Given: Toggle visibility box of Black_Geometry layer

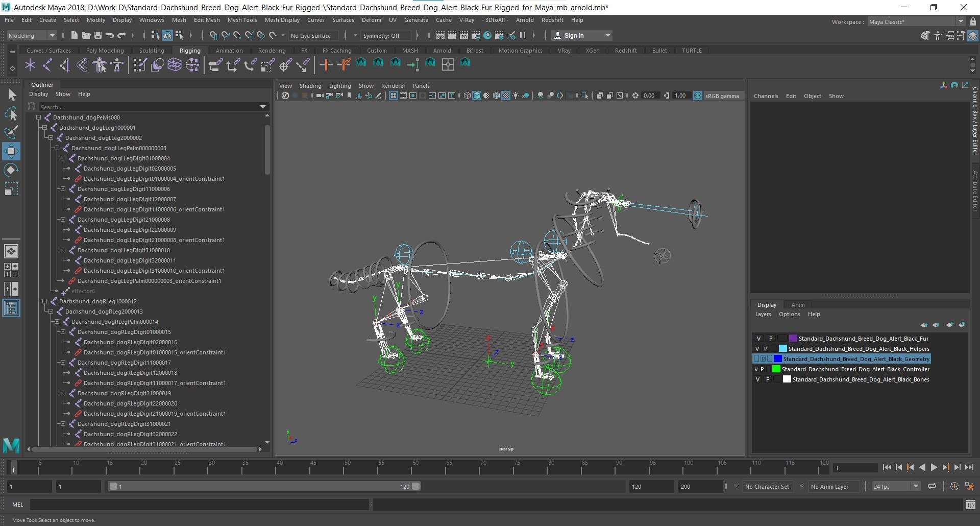Looking at the screenshot, I should pos(756,359).
